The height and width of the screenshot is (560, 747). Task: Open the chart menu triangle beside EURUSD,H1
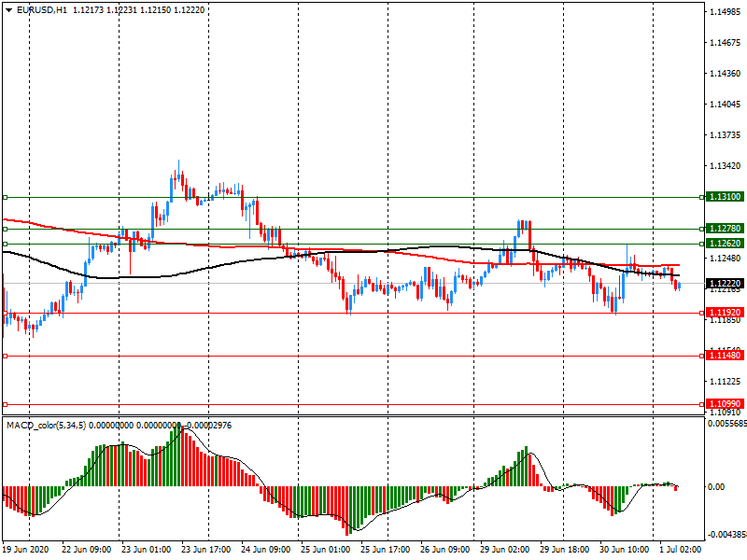click(x=8, y=10)
